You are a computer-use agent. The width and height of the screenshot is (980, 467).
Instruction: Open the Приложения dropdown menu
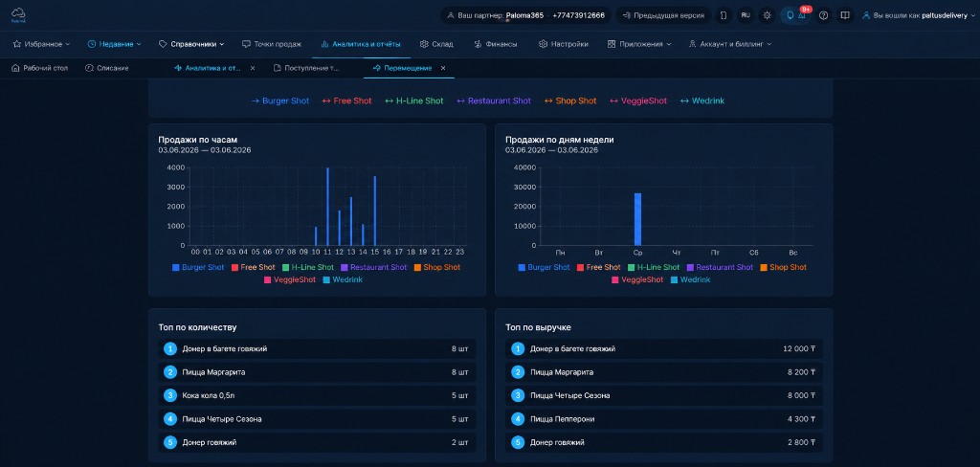639,44
